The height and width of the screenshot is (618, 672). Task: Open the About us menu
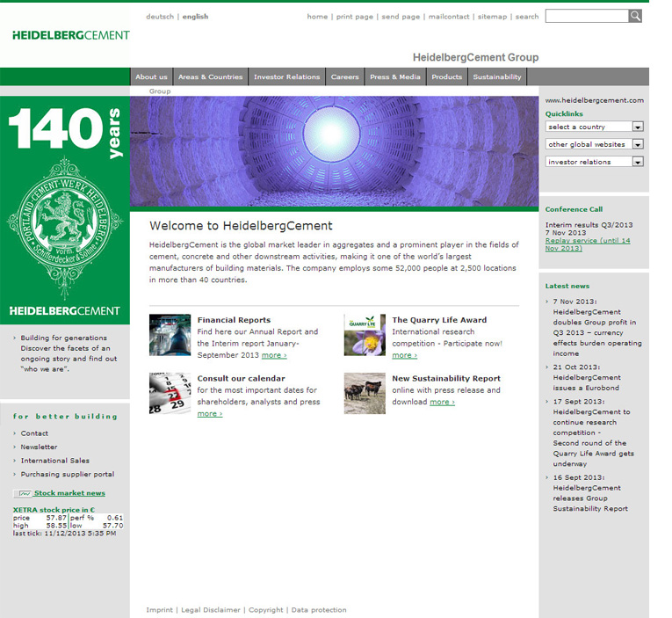[151, 76]
